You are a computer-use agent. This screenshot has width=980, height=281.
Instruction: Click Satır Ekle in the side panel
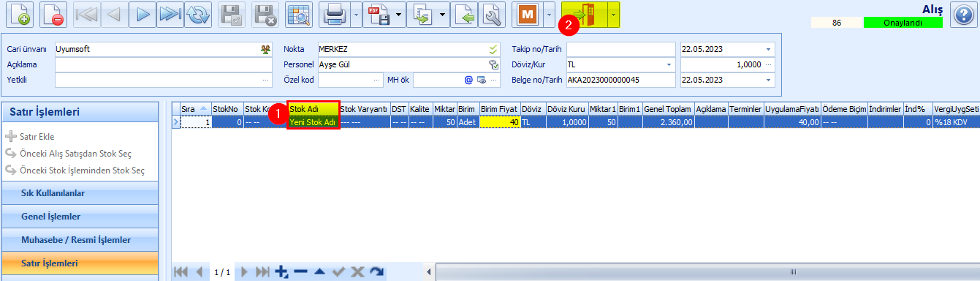coord(37,137)
